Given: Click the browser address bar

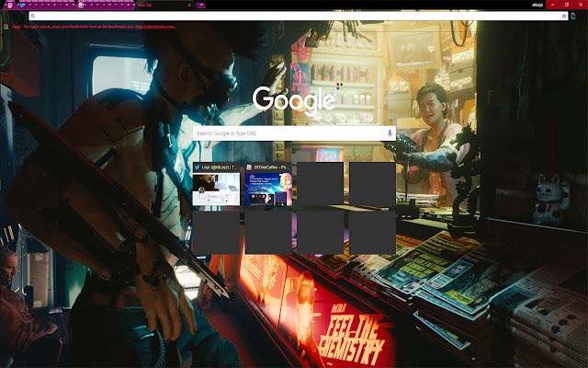Looking at the screenshot, I should (x=298, y=17).
